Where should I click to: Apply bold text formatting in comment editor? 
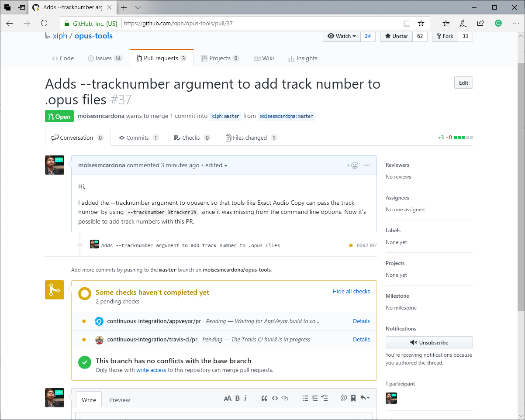point(238,398)
